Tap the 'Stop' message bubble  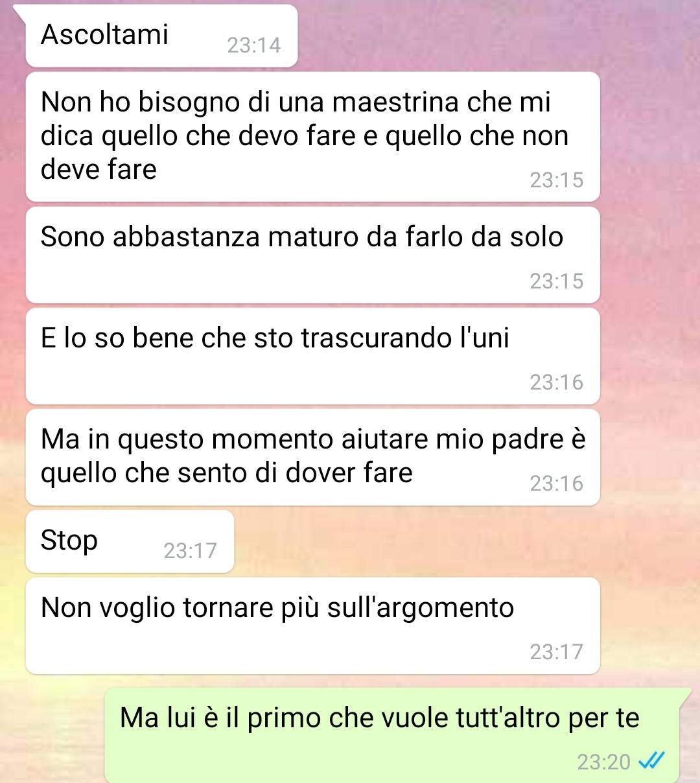(130, 541)
